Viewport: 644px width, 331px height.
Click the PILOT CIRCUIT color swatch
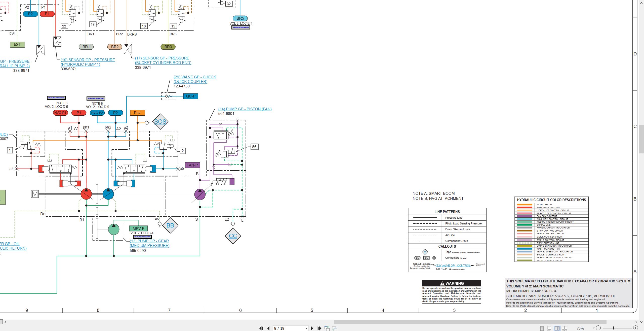[x=525, y=205]
